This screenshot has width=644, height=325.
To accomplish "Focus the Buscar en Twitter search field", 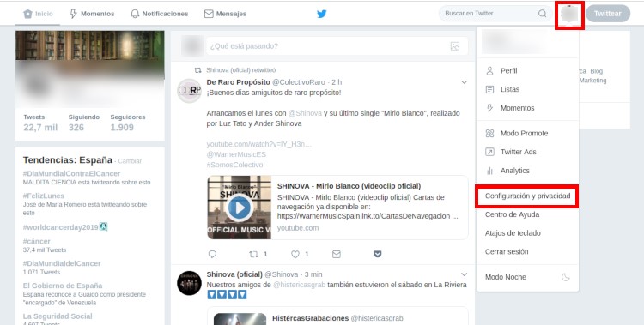I will [495, 14].
